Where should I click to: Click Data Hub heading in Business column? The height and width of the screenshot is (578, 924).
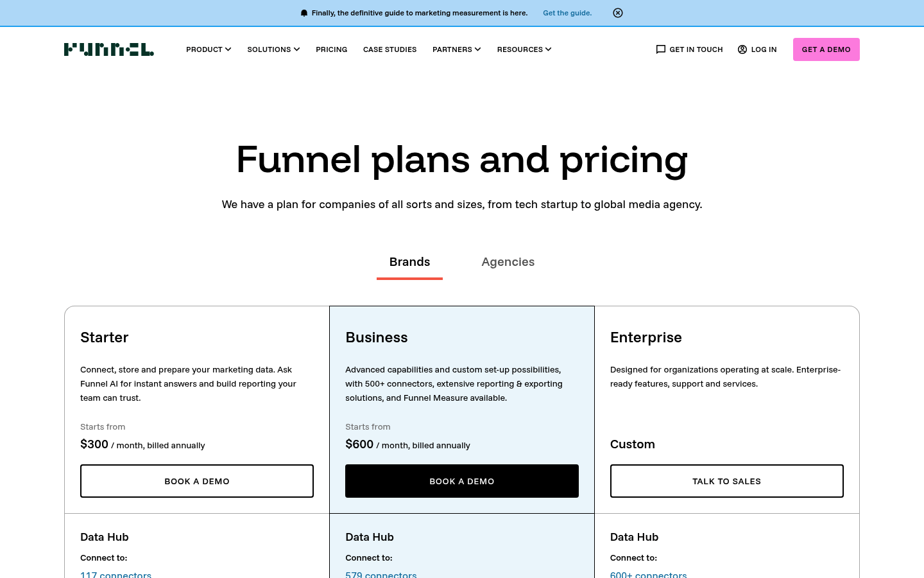point(370,537)
